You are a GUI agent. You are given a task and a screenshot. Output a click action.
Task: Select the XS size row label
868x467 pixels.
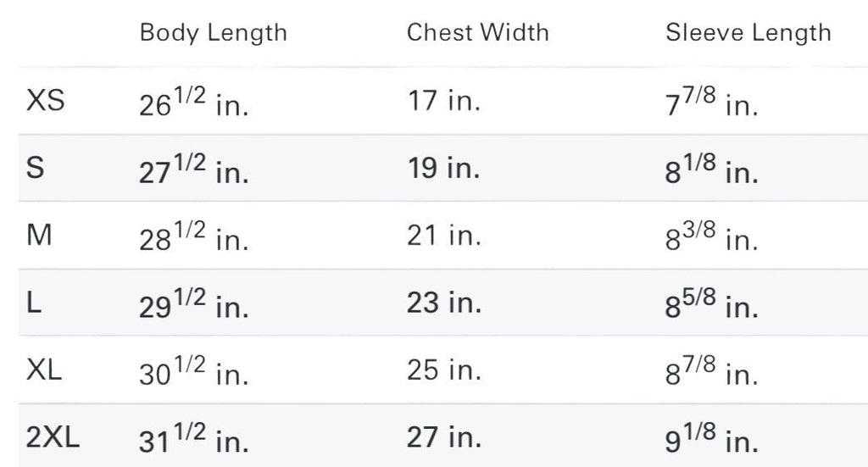(x=46, y=102)
